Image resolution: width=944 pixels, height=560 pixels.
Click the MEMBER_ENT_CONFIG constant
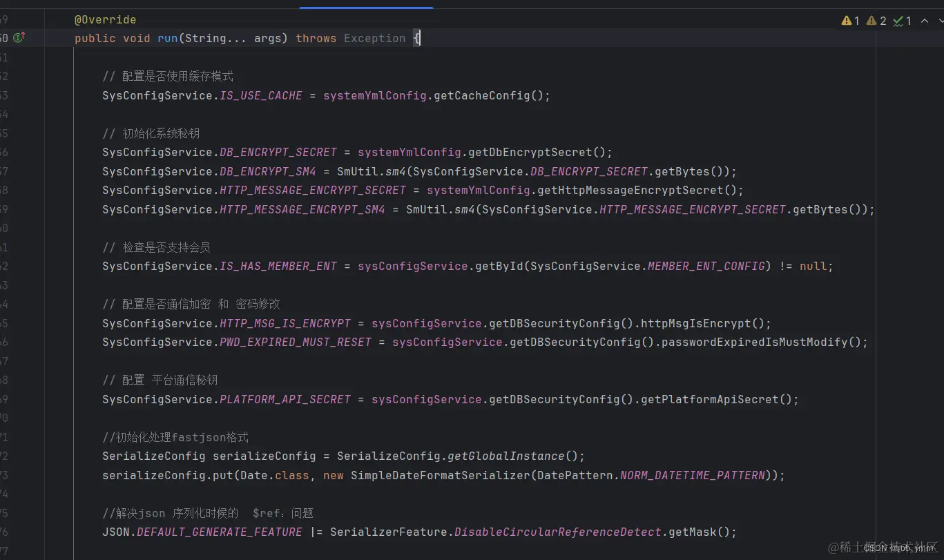click(706, 266)
